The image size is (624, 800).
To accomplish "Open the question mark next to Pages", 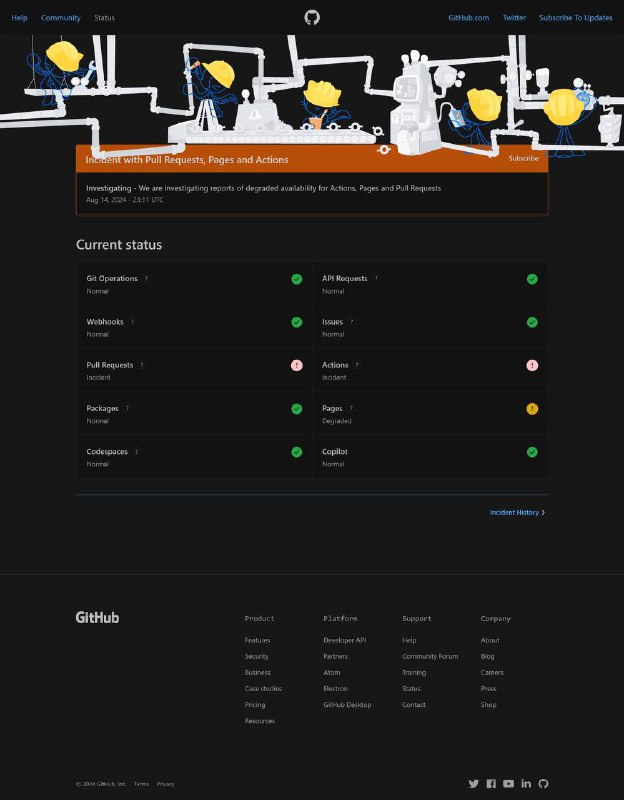I will tap(352, 408).
